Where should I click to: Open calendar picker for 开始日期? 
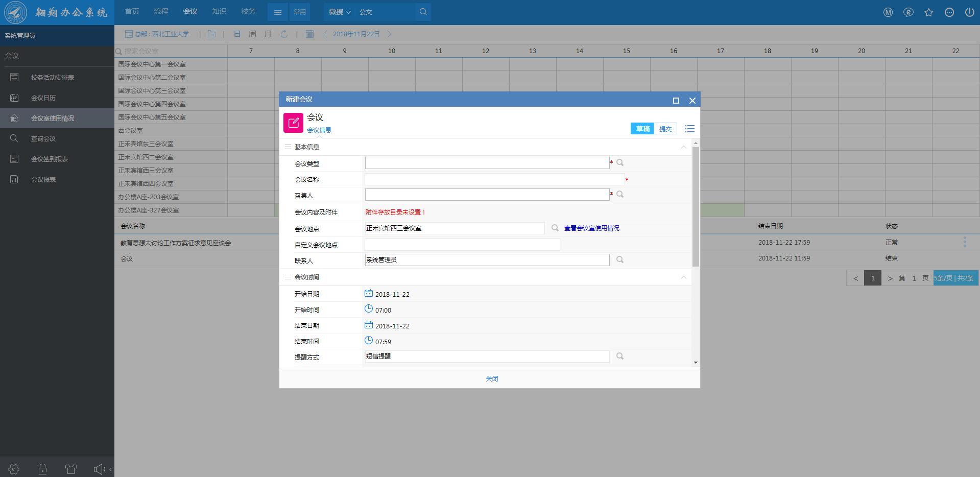(x=369, y=293)
